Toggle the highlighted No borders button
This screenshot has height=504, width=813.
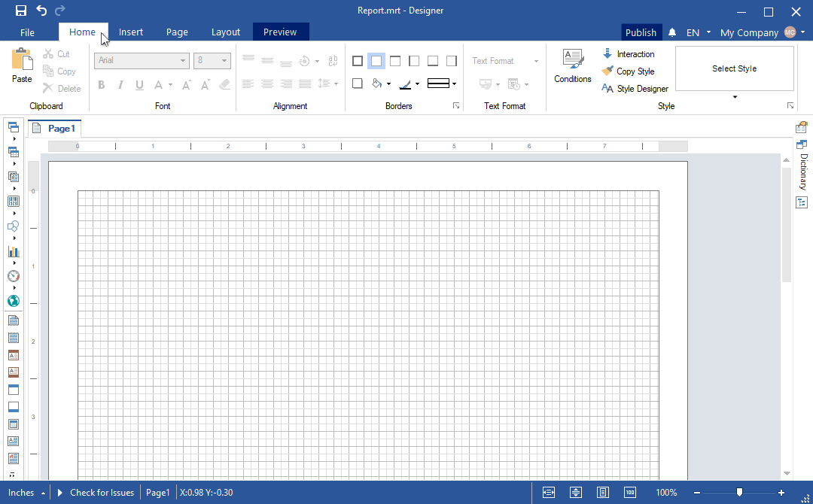click(376, 61)
